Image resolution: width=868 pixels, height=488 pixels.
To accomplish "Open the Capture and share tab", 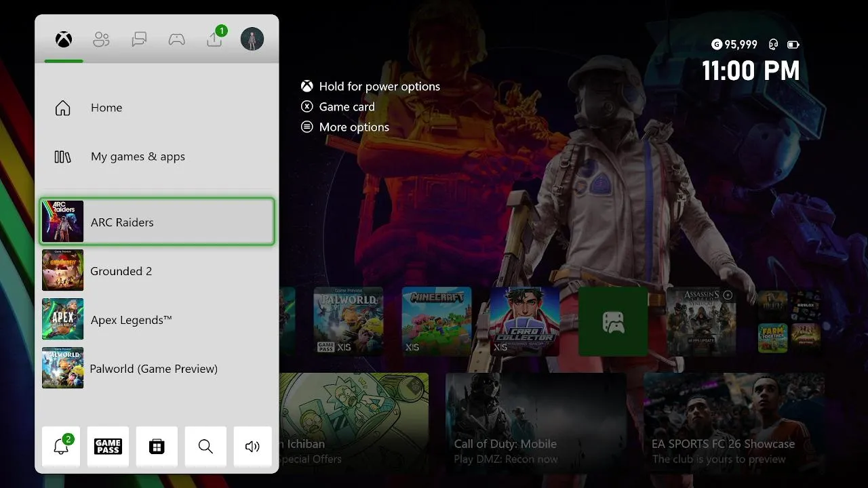I will (x=214, y=39).
